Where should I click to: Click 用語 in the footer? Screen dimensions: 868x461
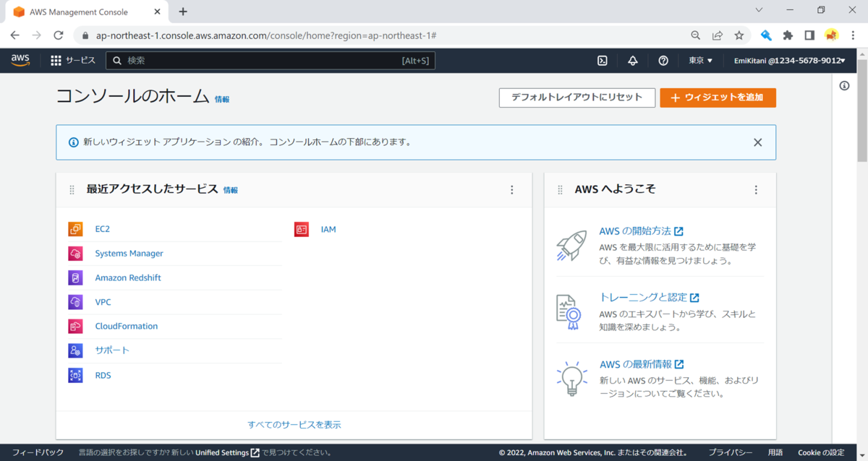tap(775, 452)
